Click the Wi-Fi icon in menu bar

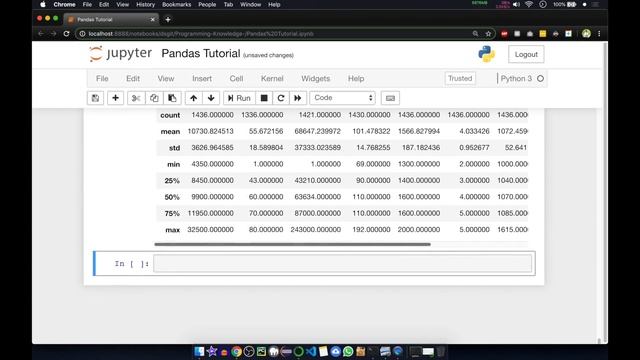(x=529, y=4)
